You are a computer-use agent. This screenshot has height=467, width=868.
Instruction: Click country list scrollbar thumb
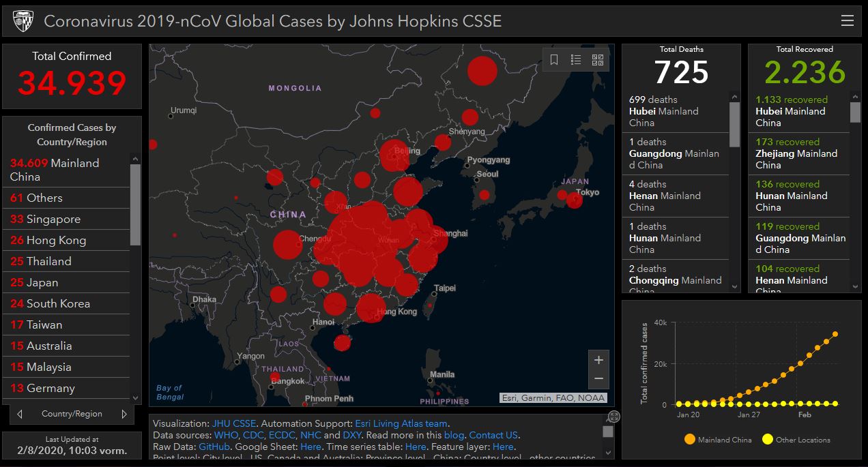(135, 204)
